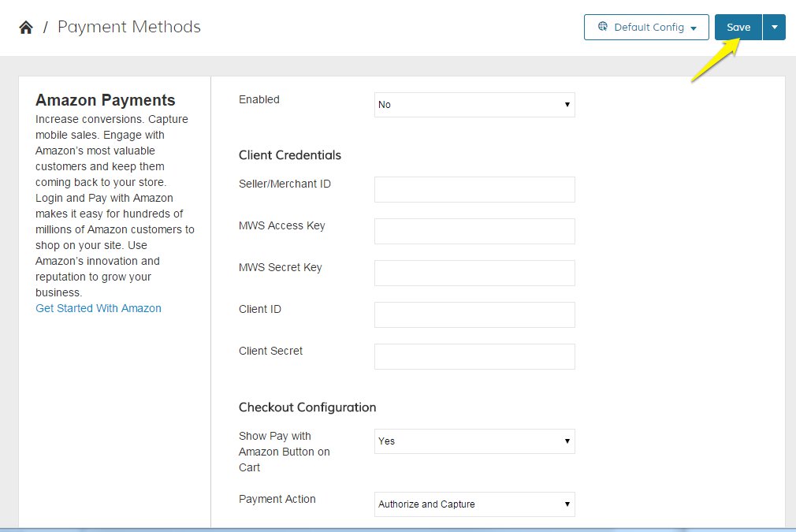Click the Enabled field label

click(259, 99)
